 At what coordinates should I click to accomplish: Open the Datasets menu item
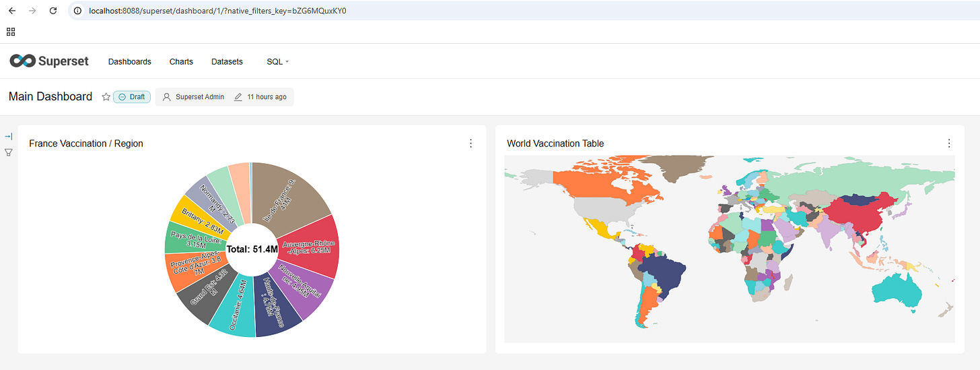point(227,61)
